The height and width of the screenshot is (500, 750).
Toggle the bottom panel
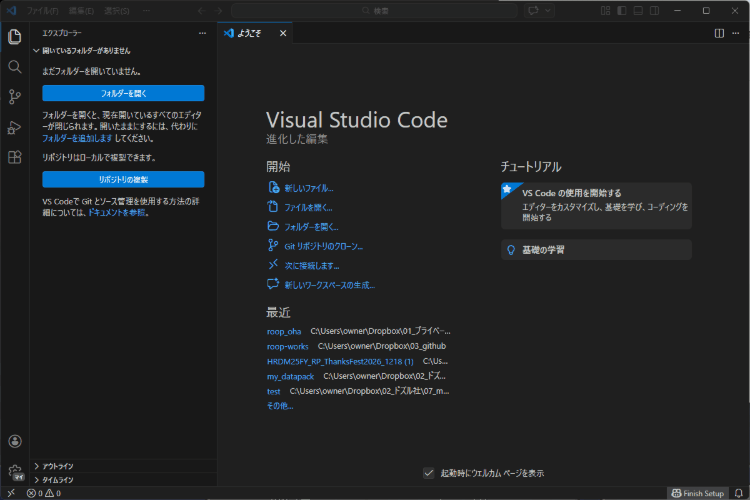pos(638,11)
